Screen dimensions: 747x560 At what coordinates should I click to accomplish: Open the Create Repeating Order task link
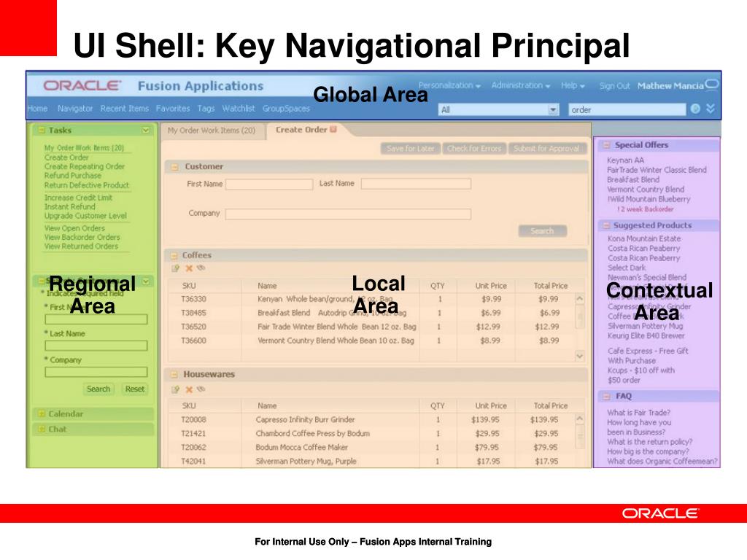click(85, 167)
